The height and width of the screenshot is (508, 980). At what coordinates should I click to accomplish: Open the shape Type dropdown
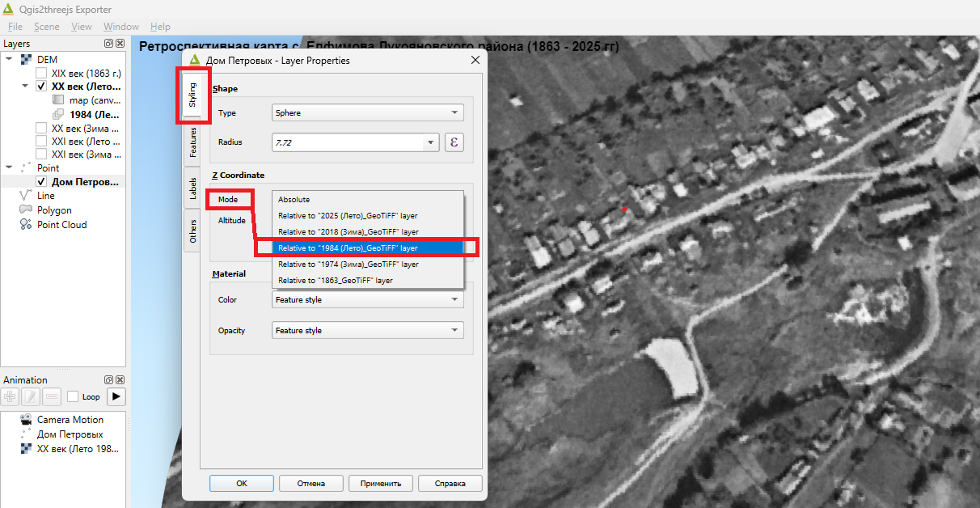pyautogui.click(x=368, y=113)
